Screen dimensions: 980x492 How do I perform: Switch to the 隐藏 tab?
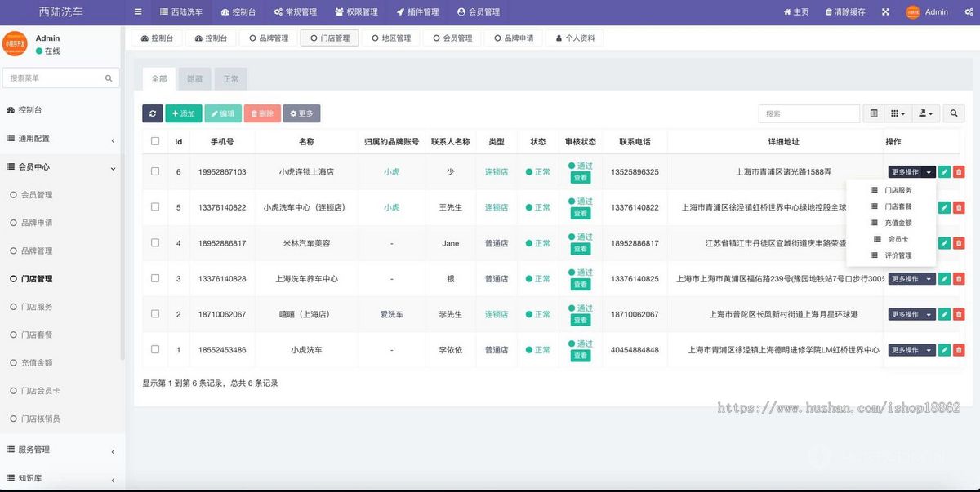point(194,78)
